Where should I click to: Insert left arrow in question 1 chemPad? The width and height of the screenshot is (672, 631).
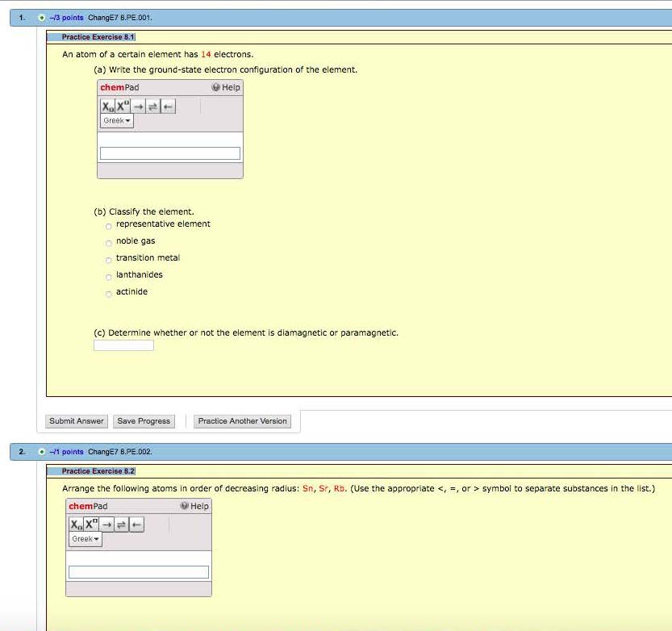[167, 107]
